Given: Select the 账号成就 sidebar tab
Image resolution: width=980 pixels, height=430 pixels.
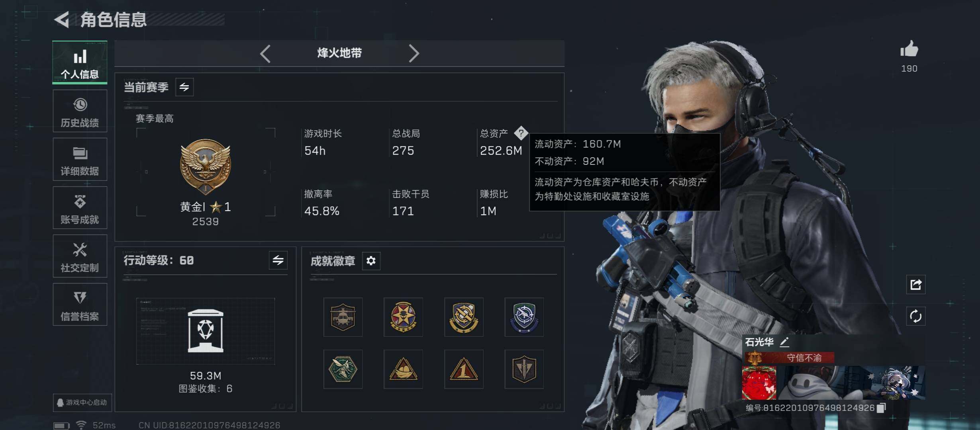Looking at the screenshot, I should pos(80,208).
